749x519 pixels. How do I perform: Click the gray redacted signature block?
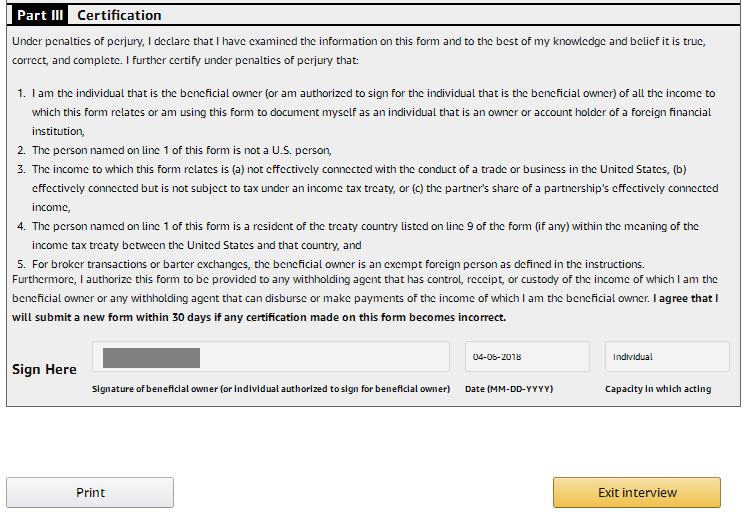pyautogui.click(x=151, y=357)
